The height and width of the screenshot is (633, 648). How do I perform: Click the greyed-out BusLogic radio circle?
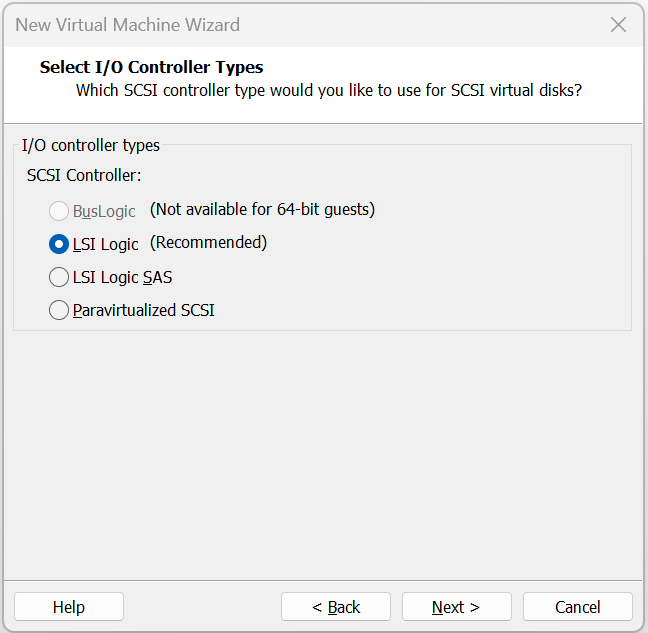click(x=59, y=211)
